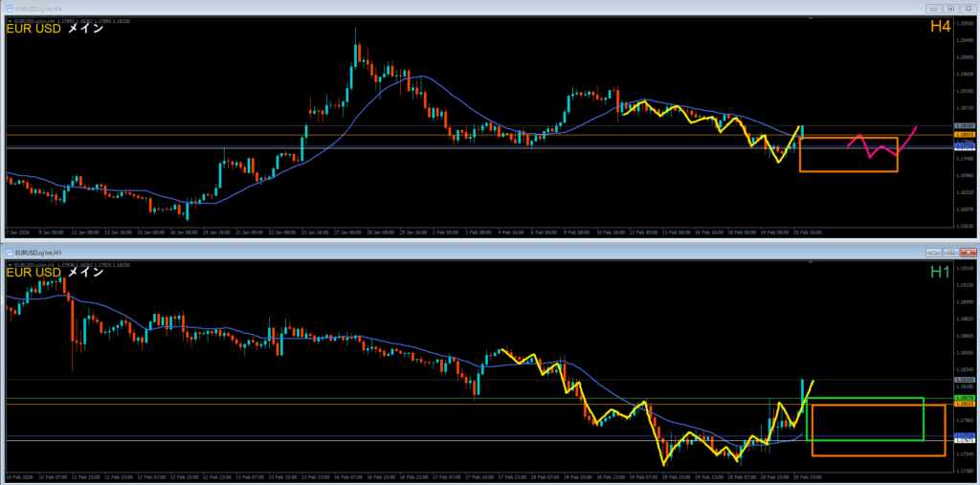Click 'EUR USD メイン' label in H1 chart
Screen dimensions: 980x485
(55, 273)
